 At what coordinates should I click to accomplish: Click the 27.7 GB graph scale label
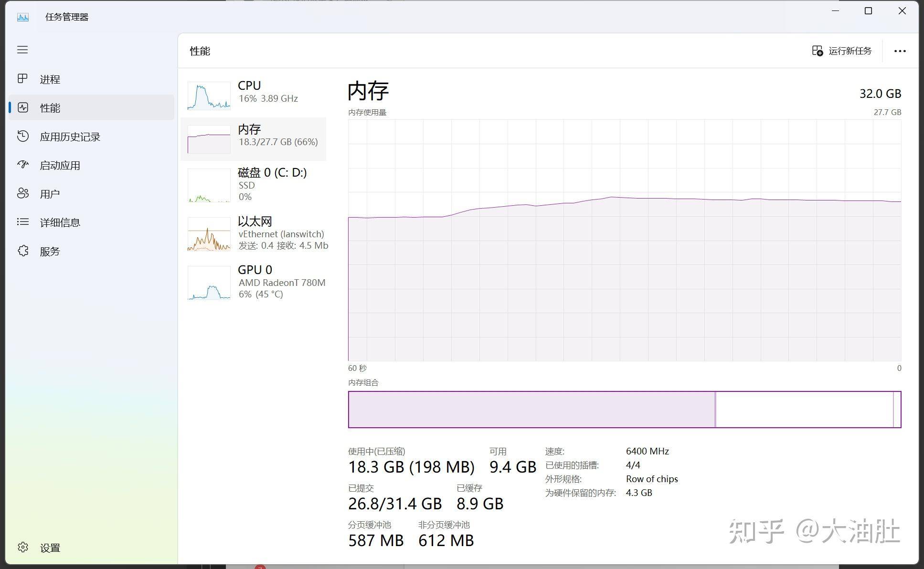[887, 112]
